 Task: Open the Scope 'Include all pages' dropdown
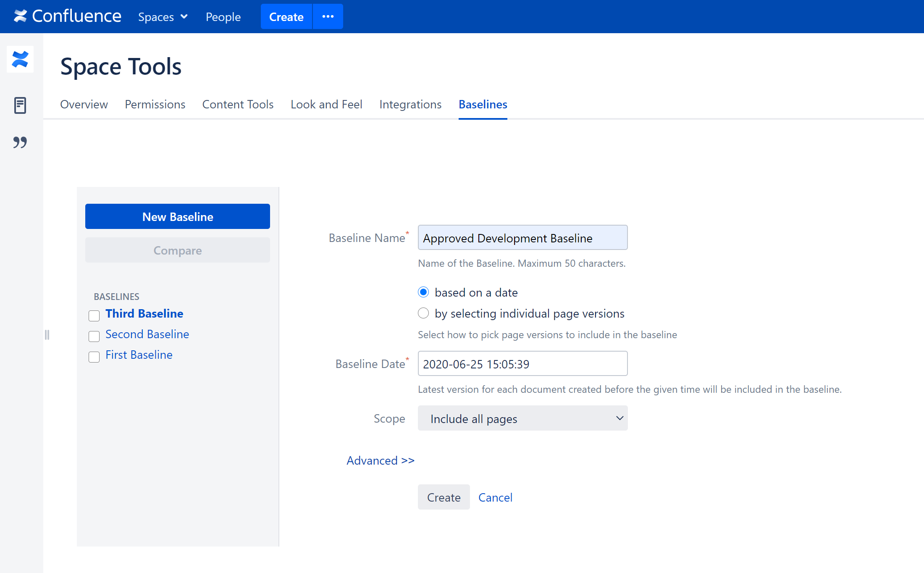click(x=522, y=418)
